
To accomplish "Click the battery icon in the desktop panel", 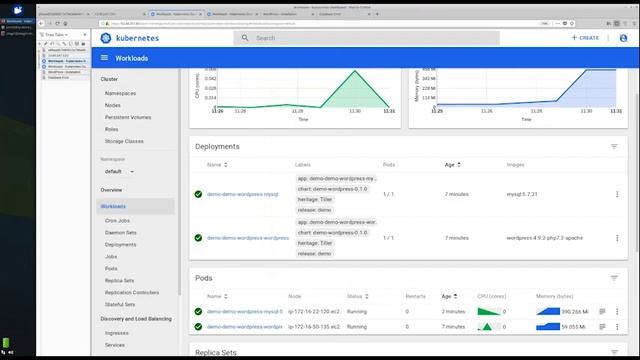I will click(6, 342).
